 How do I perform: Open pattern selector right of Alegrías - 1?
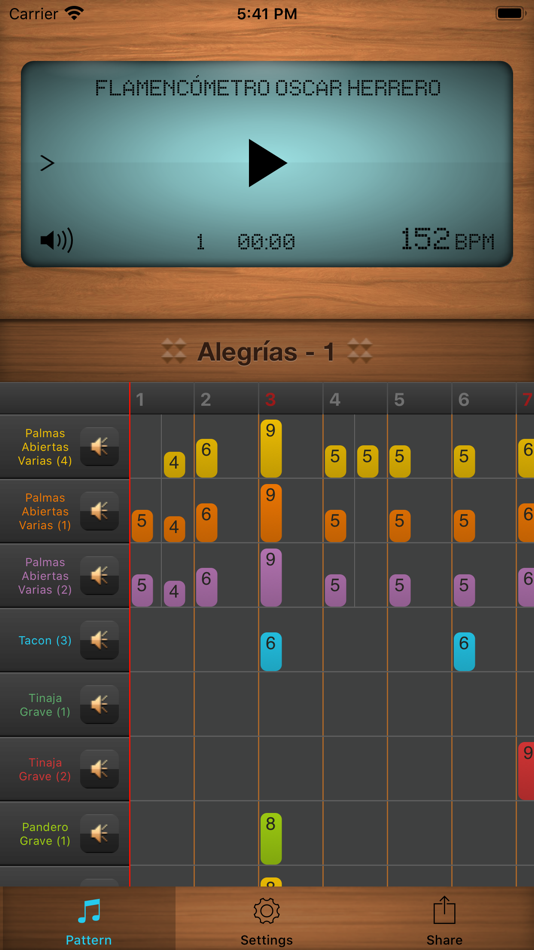tap(359, 351)
